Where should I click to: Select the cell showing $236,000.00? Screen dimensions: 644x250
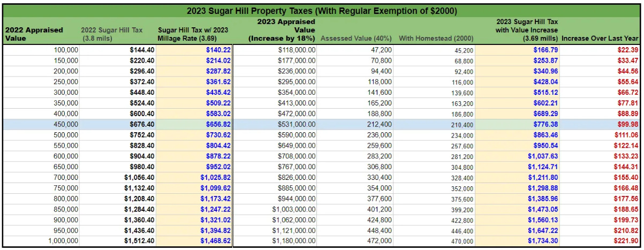tap(275, 71)
